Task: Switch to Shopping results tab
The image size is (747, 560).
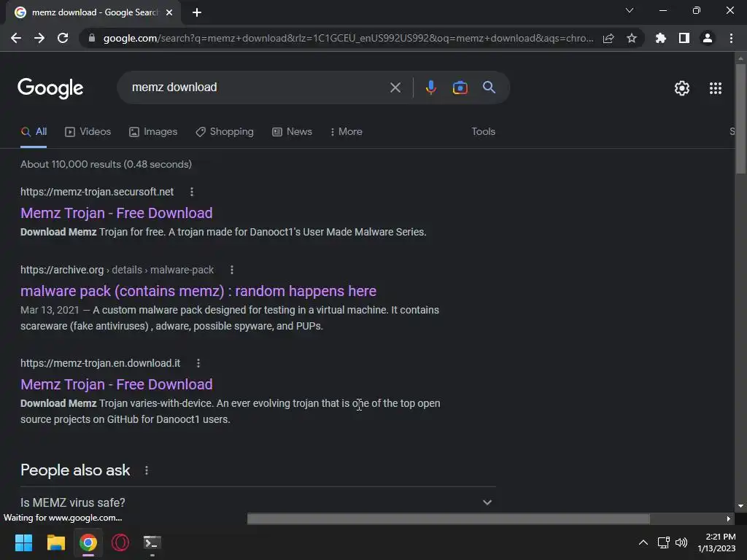Action: (x=225, y=132)
